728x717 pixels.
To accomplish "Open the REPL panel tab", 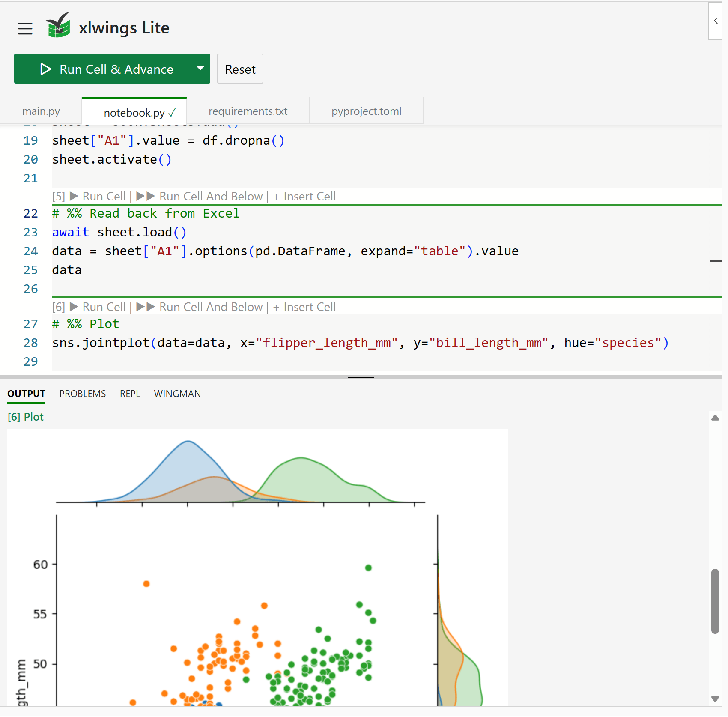I will (x=130, y=394).
